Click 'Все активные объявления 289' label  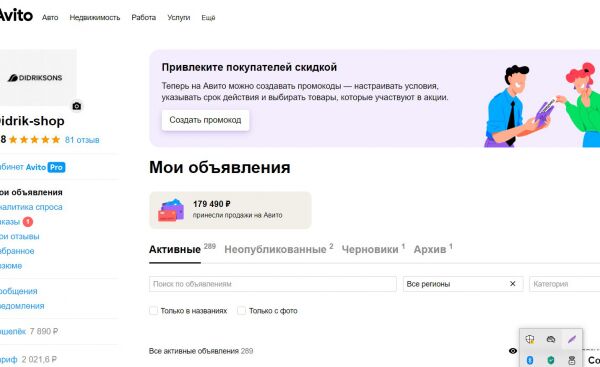coord(201,351)
